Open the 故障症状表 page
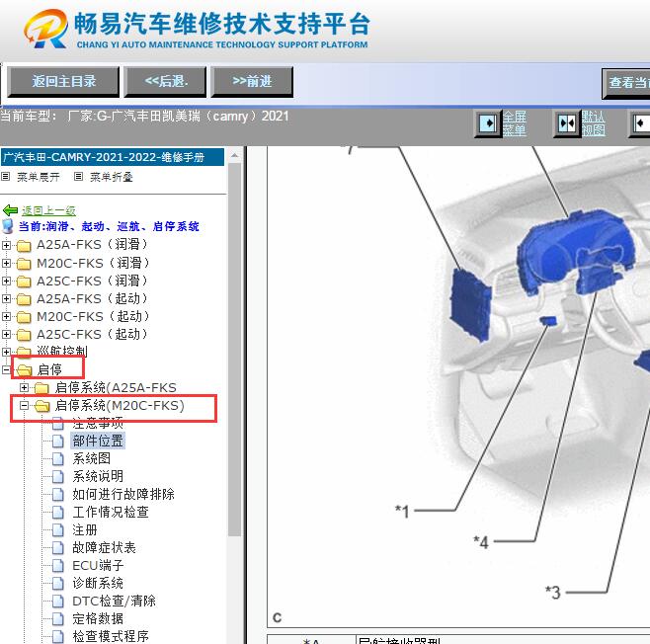This screenshot has width=650, height=644. pos(104,547)
